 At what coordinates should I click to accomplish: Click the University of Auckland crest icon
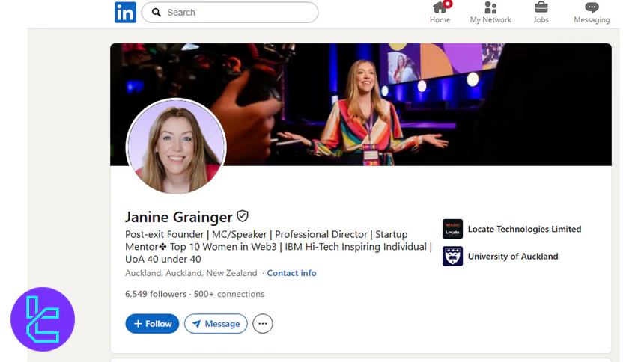pyautogui.click(x=452, y=256)
